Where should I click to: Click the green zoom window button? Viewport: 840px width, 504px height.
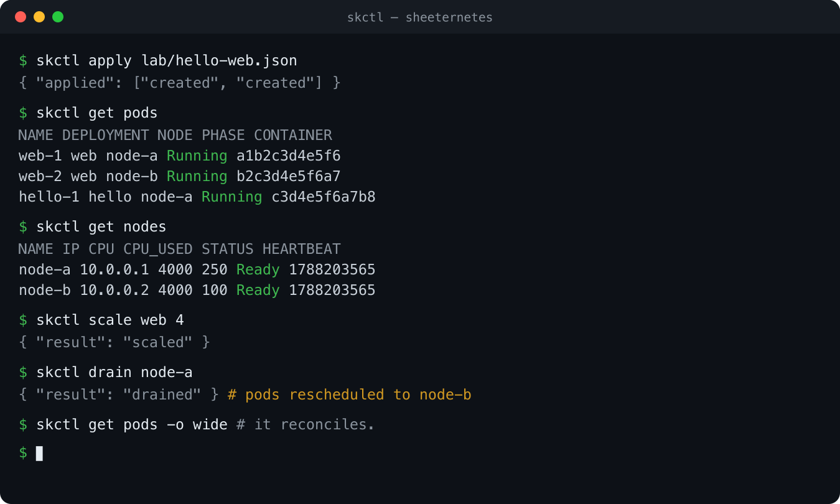pyautogui.click(x=58, y=17)
